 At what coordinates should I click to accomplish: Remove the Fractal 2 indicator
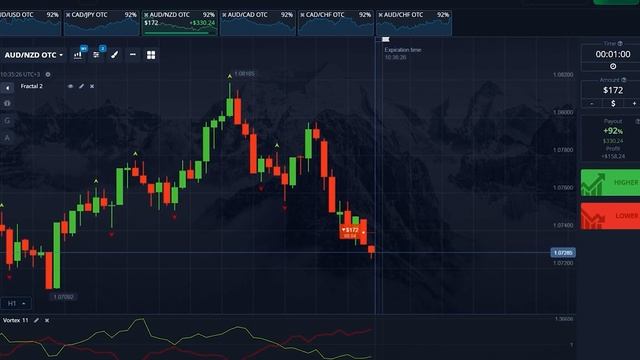click(92, 86)
